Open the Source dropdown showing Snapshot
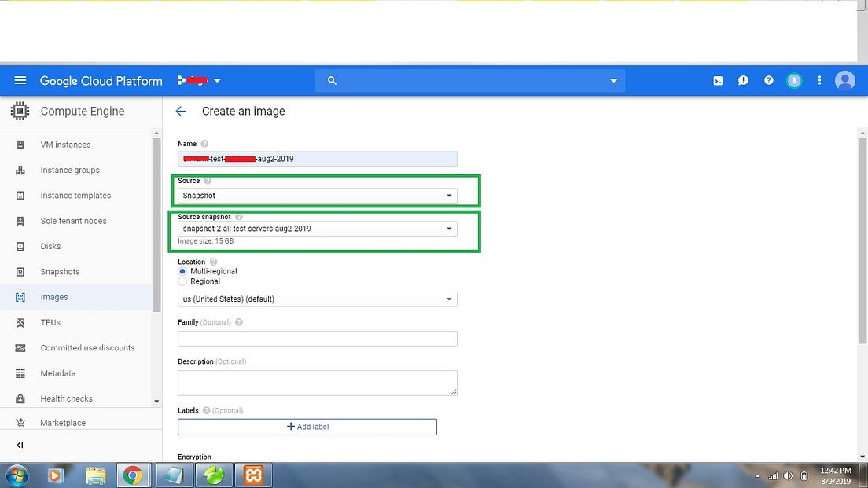The height and width of the screenshot is (488, 868). pos(317,195)
